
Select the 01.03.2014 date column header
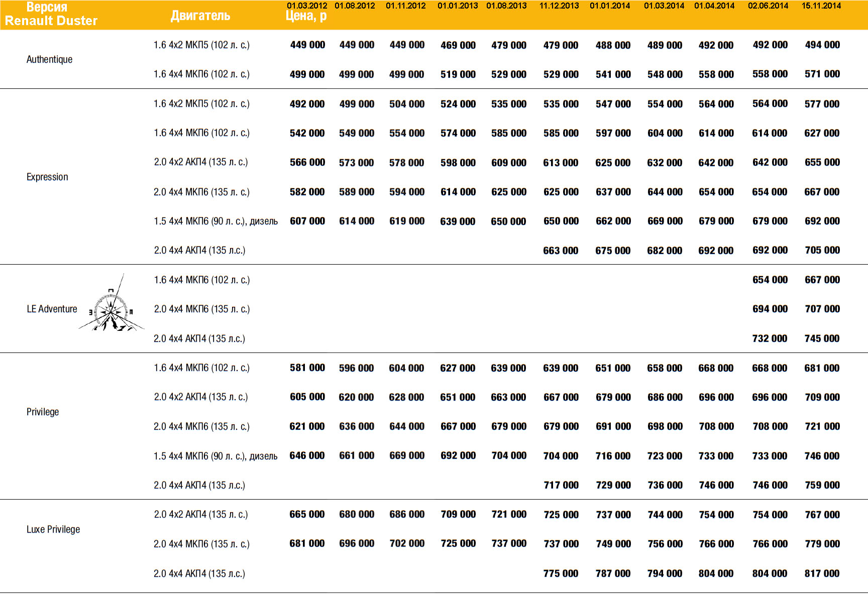point(664,6)
